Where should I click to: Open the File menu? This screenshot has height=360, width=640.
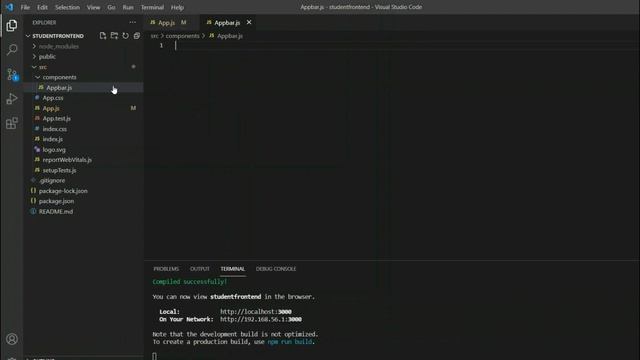[25, 7]
